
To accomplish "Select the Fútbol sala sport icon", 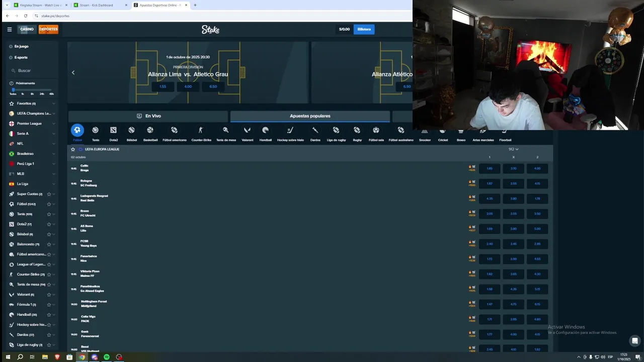I will [376, 130].
